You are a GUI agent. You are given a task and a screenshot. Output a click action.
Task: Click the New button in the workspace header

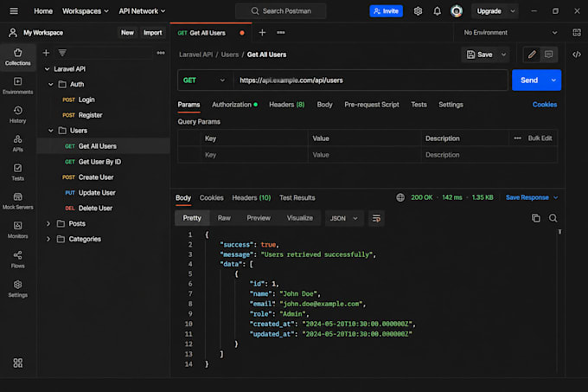(x=127, y=33)
